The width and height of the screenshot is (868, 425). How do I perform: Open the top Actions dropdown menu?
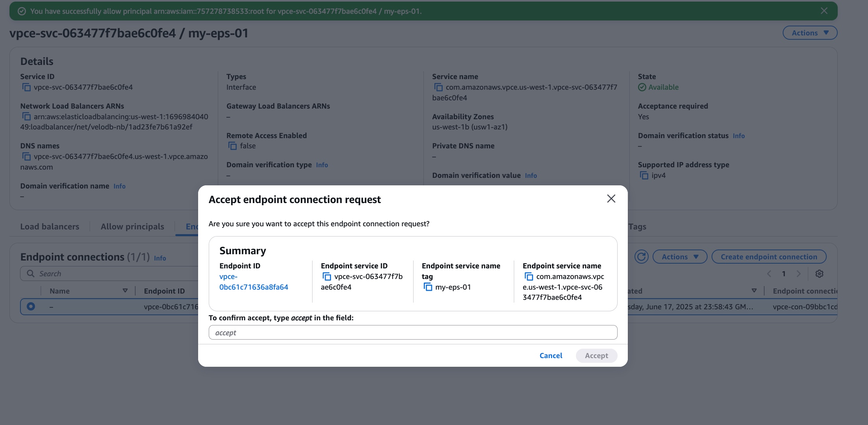(809, 33)
